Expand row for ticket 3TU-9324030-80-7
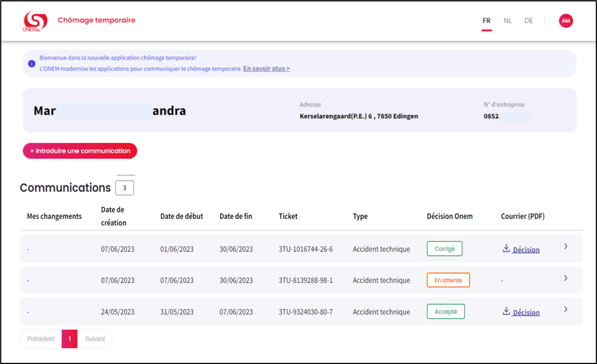 point(566,309)
